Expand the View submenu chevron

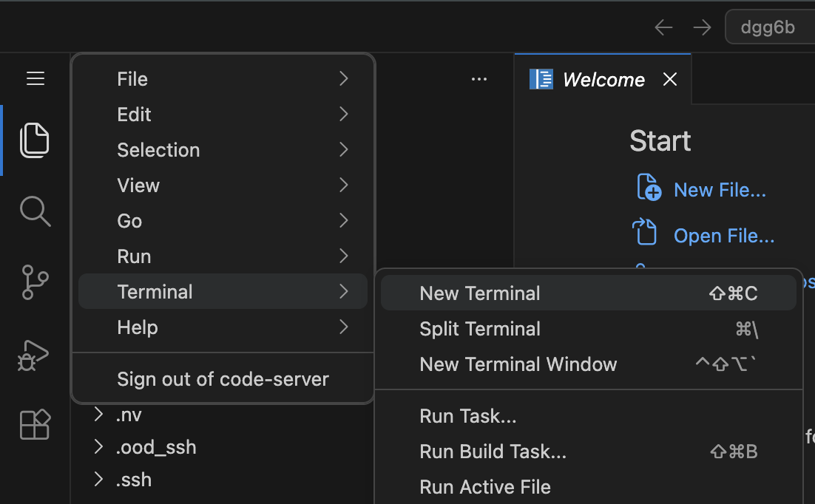click(x=343, y=185)
